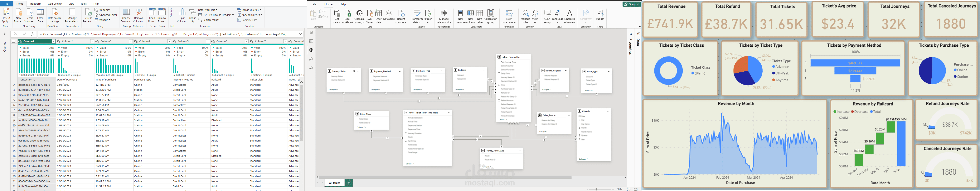This screenshot has width=980, height=191.
Task: Click the Calculation group icon
Action: click(491, 13)
